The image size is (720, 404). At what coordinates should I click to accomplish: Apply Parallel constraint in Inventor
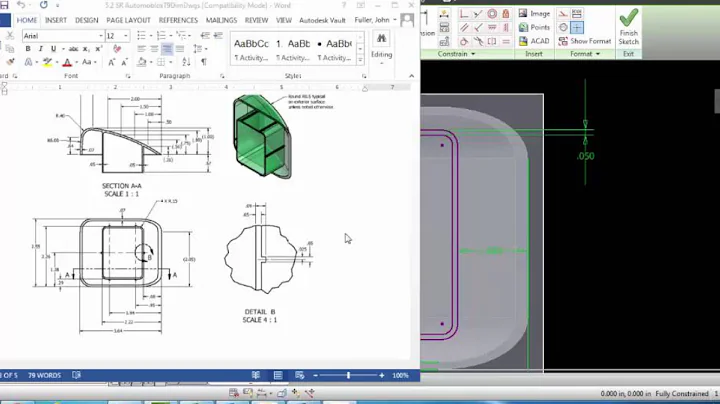pyautogui.click(x=464, y=28)
